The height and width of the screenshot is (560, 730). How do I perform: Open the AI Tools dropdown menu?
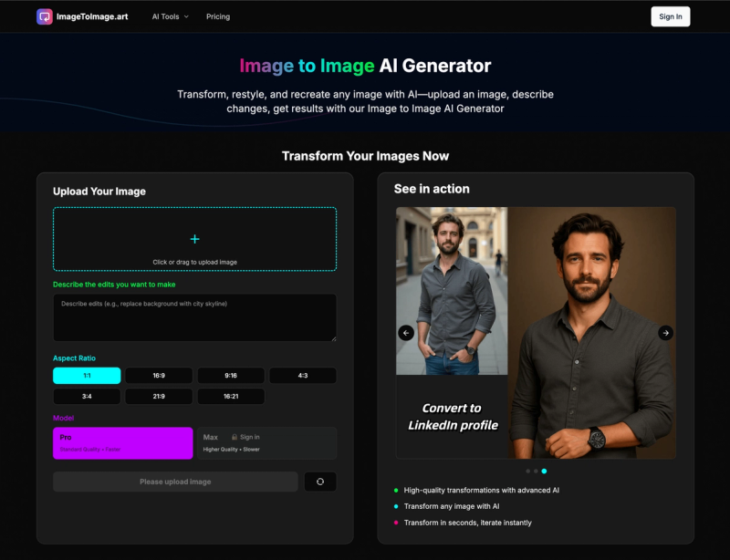171,16
